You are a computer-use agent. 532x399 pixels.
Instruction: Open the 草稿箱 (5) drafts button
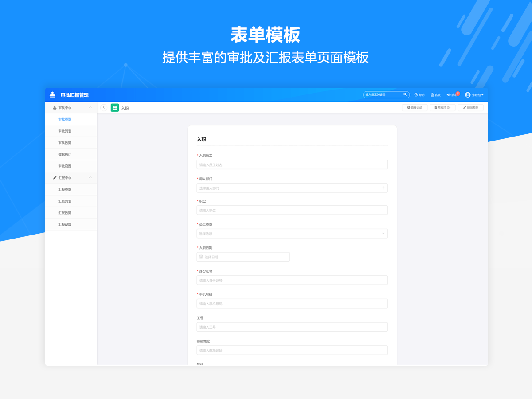pos(442,107)
